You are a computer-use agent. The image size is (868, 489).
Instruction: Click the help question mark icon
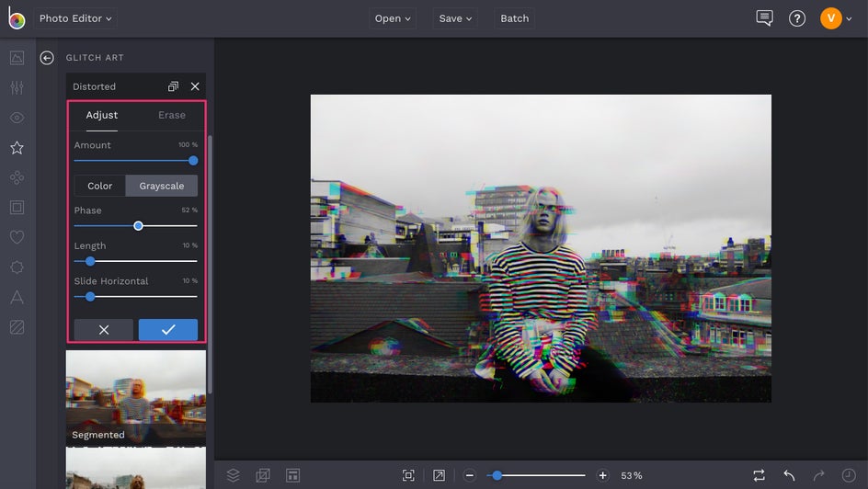pyautogui.click(x=797, y=18)
